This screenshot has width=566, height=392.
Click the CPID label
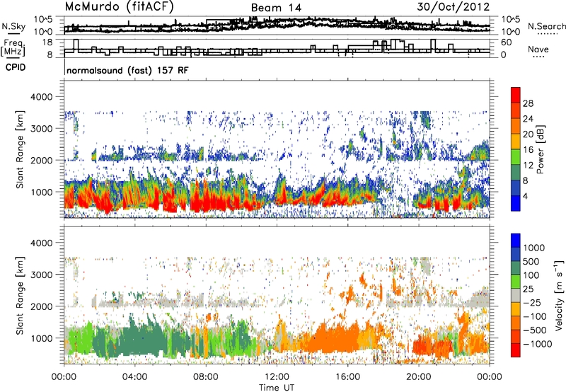[x=16, y=67]
